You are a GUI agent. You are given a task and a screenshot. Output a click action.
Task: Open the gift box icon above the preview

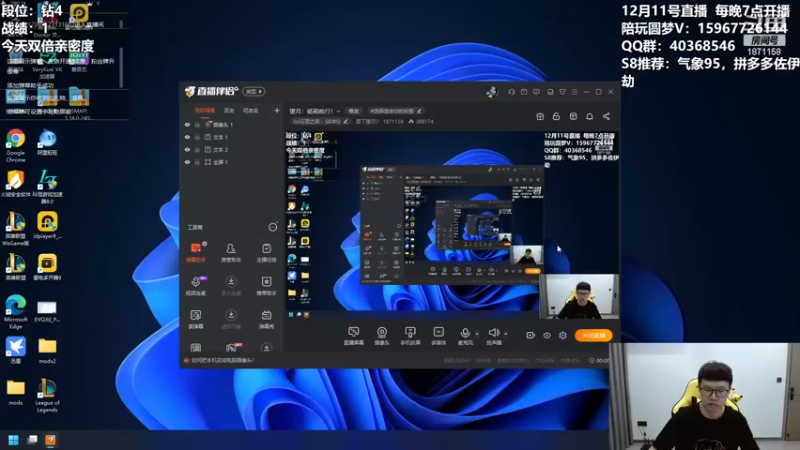(x=540, y=116)
